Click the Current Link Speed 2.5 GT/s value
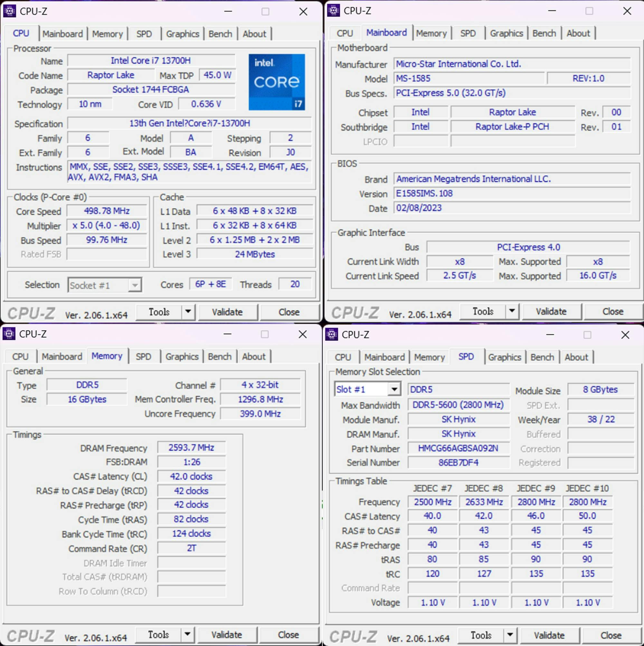 coord(460,276)
